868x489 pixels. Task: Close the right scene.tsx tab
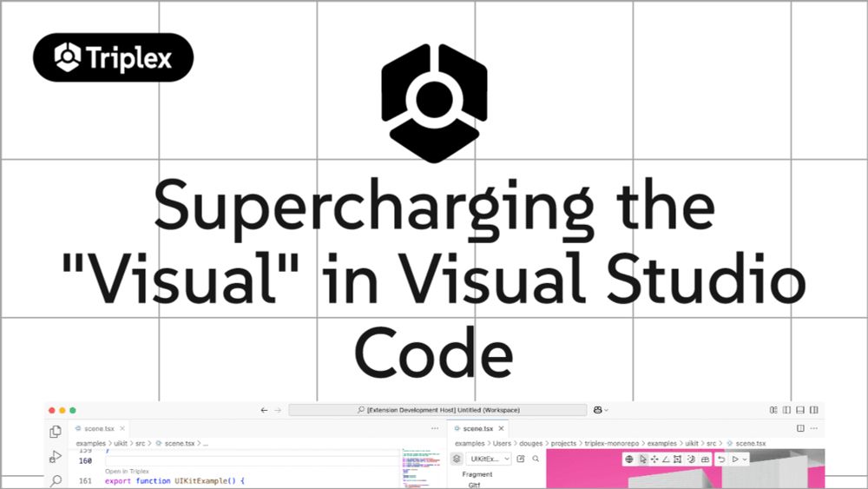click(501, 429)
